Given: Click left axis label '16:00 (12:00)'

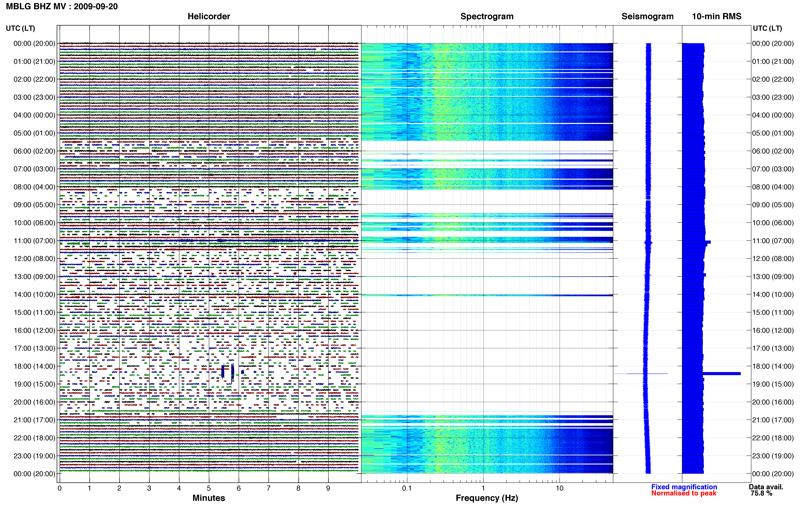Looking at the screenshot, I should [34, 330].
